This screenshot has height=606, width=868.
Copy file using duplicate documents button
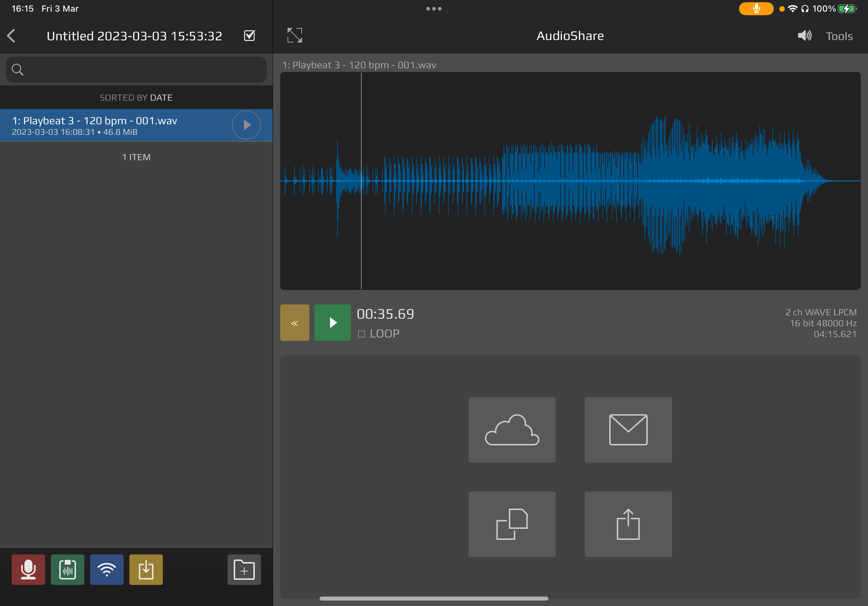point(512,524)
